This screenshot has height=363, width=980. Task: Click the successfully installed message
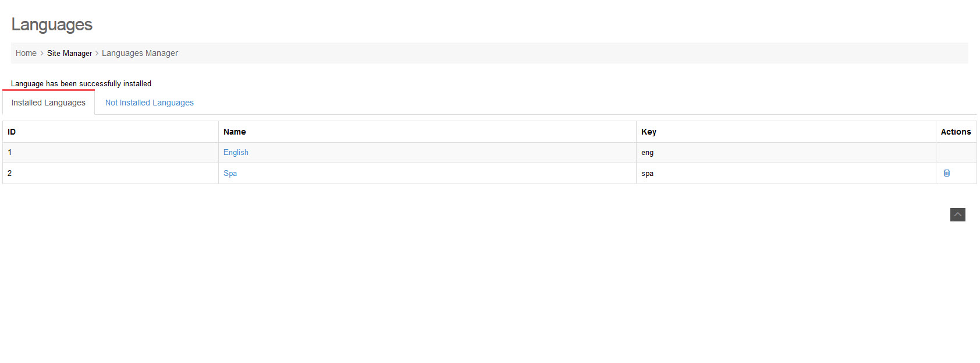click(x=81, y=84)
